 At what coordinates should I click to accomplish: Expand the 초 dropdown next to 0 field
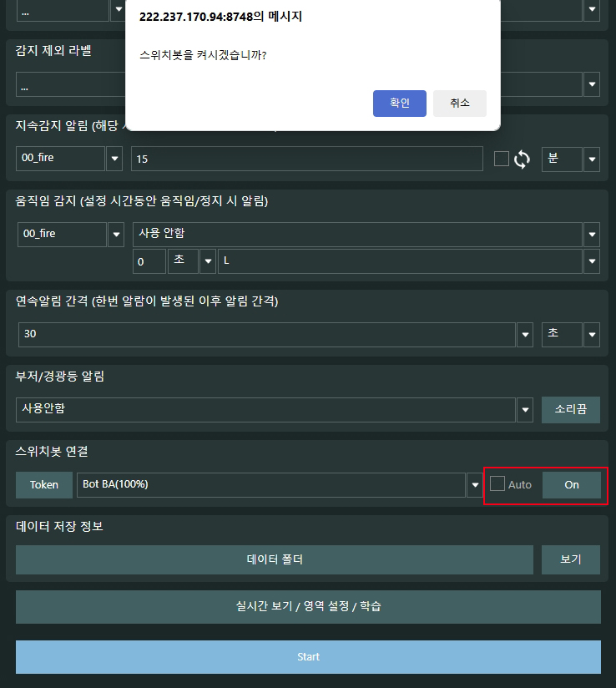(x=208, y=261)
